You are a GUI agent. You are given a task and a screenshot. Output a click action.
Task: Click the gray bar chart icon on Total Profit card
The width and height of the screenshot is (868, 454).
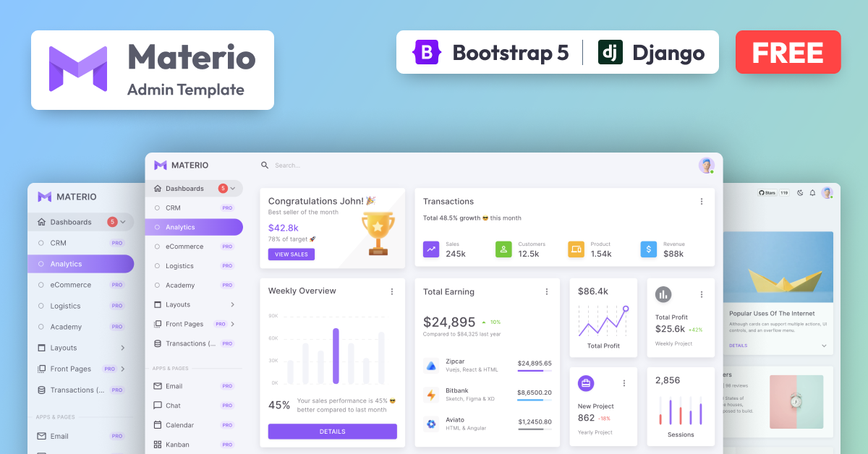pyautogui.click(x=663, y=294)
